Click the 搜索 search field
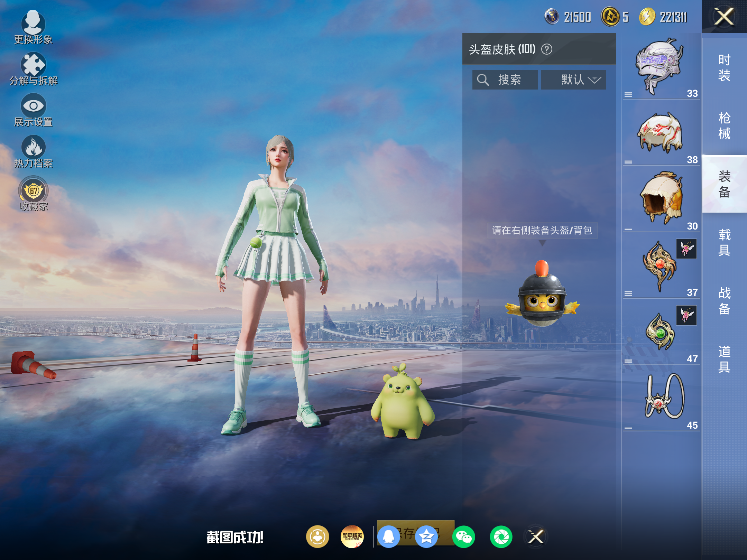Image resolution: width=747 pixels, height=560 pixels. click(505, 80)
